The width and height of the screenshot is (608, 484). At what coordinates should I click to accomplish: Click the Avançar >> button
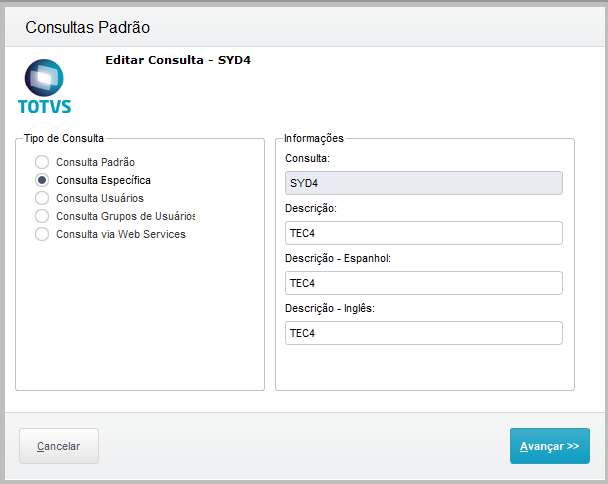point(549,446)
